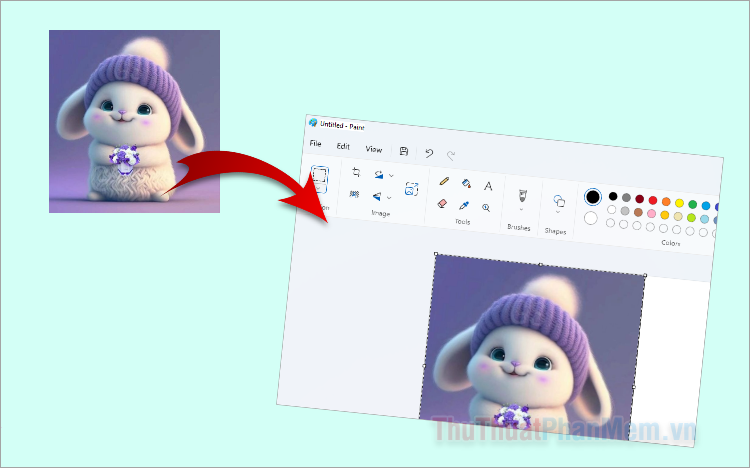750x468 pixels.
Task: Select the Eraser tool
Action: [x=442, y=203]
